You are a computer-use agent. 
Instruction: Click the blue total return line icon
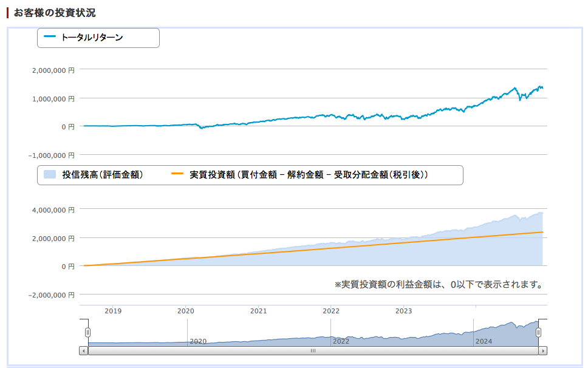(x=49, y=36)
